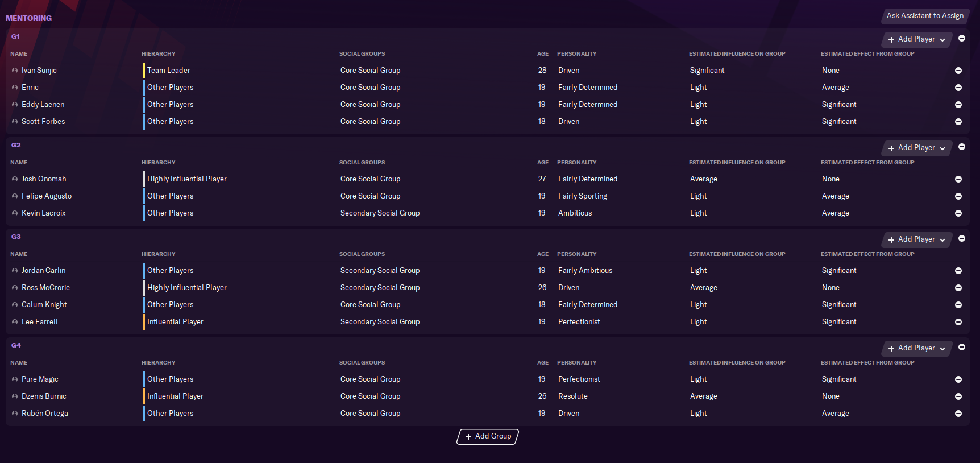Click Fairly Ambitious personality for Jordan Carlin

[585, 271]
